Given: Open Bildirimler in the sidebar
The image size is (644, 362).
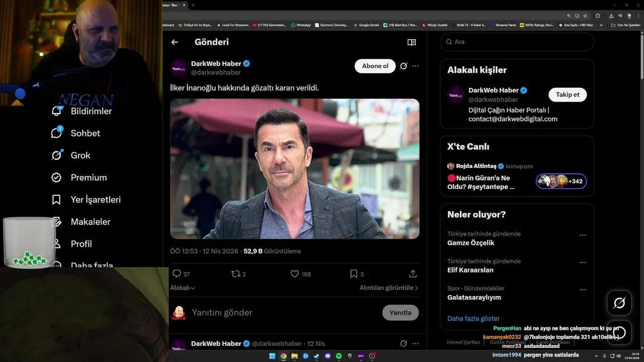Looking at the screenshot, I should click(82, 111).
